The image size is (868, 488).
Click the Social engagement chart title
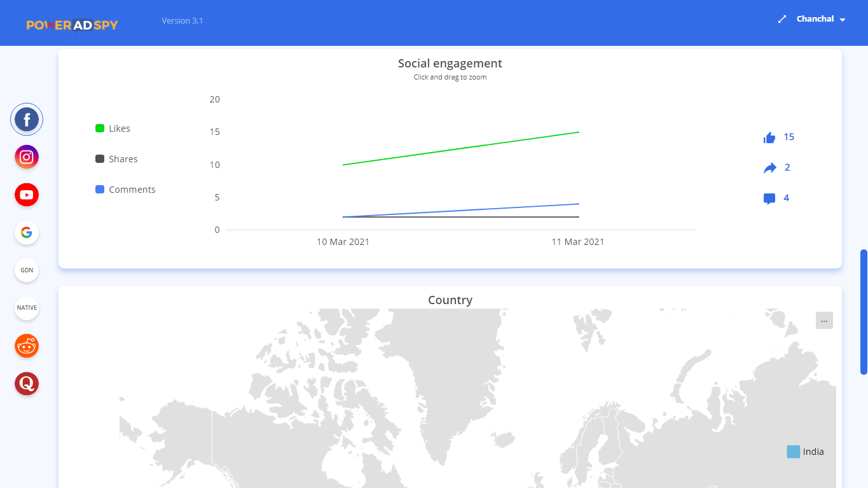450,64
